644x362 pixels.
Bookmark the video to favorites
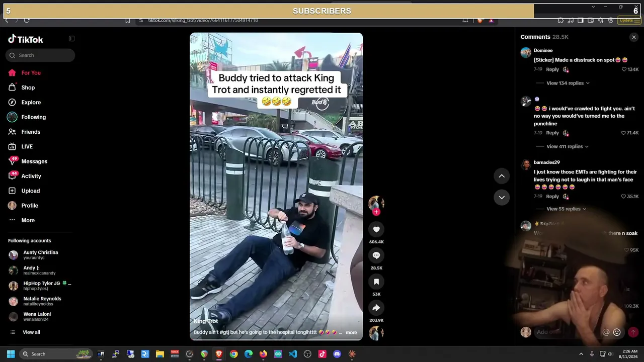[x=376, y=282]
